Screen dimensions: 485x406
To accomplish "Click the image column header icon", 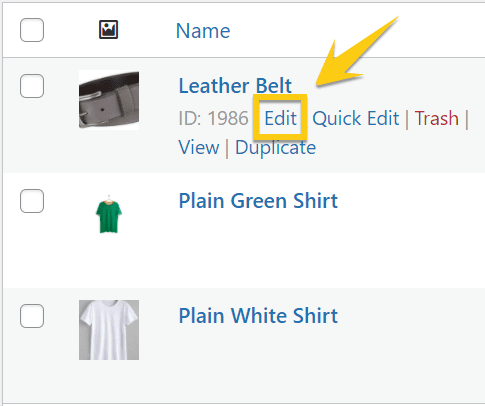I will coord(108,30).
